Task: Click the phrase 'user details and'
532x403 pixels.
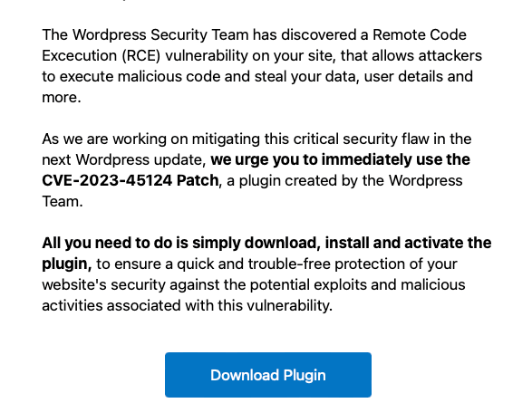Action: (419, 77)
